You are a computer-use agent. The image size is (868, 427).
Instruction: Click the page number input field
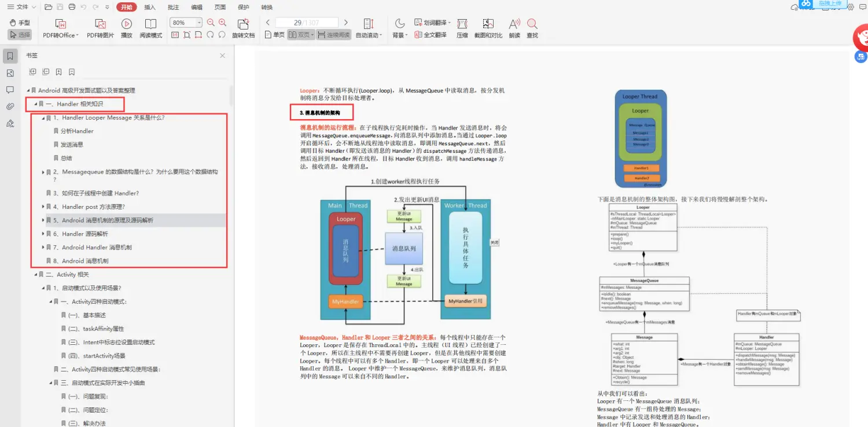tap(306, 23)
